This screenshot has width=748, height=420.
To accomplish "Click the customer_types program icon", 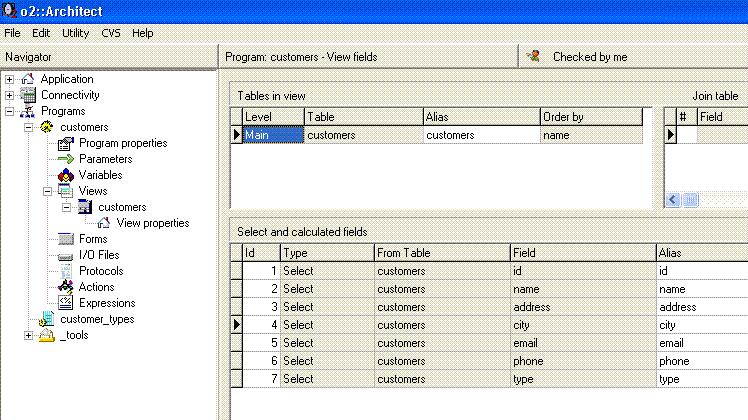I will tap(47, 319).
